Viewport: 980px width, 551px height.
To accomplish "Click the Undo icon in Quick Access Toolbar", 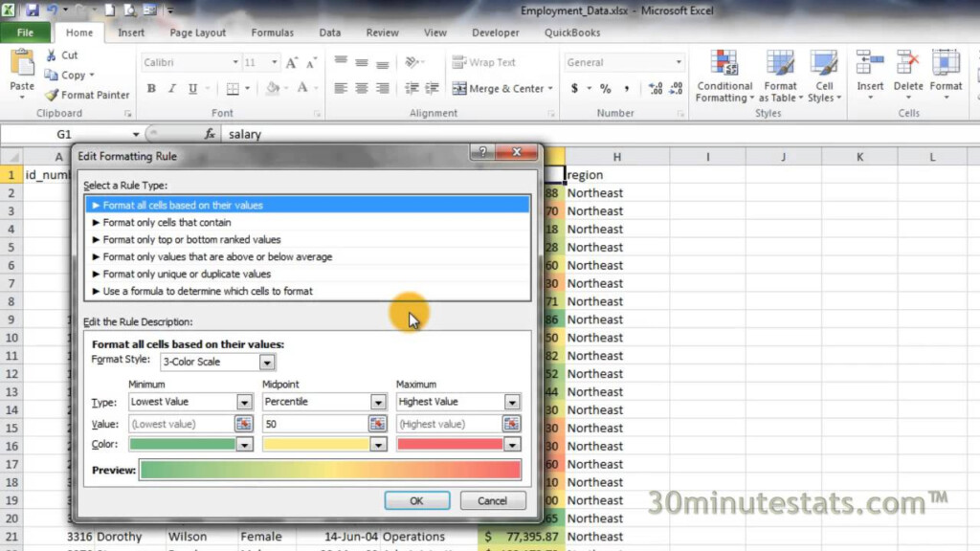I will (x=52, y=10).
